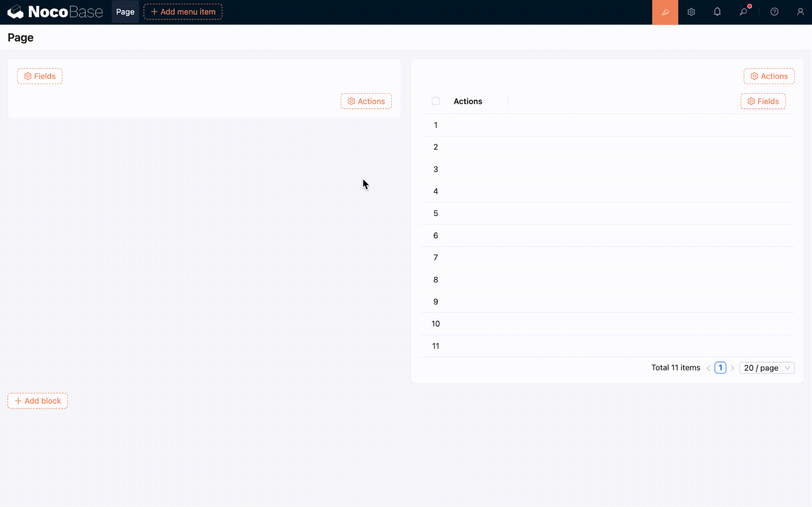This screenshot has width=812, height=507.
Task: Click the Add block button
Action: click(38, 401)
